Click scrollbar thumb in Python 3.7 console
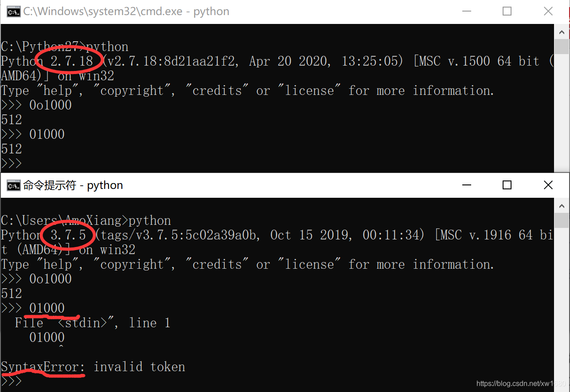This screenshot has height=392, width=570. point(562,220)
